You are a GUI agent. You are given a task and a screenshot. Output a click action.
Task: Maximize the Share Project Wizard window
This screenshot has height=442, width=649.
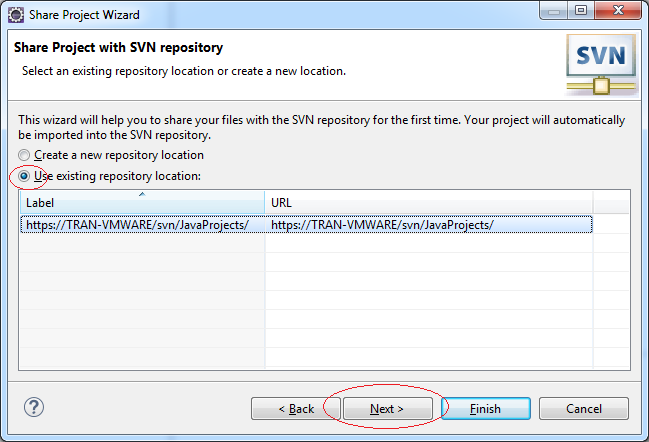coord(581,10)
